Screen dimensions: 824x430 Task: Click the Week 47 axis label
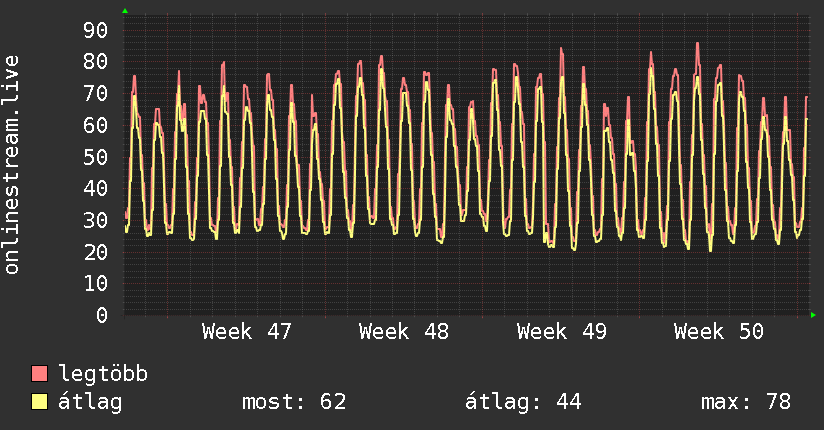click(247, 332)
